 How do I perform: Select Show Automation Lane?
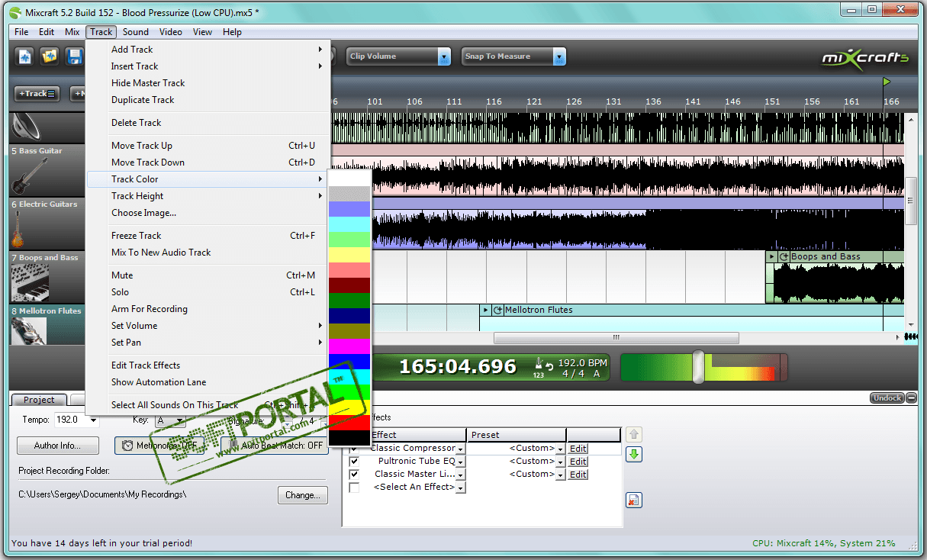click(208, 382)
